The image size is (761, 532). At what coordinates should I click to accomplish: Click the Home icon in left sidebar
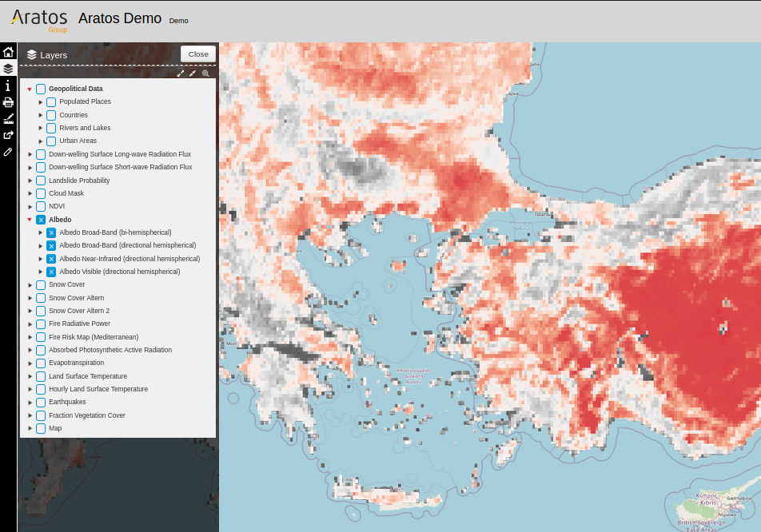tap(8, 52)
